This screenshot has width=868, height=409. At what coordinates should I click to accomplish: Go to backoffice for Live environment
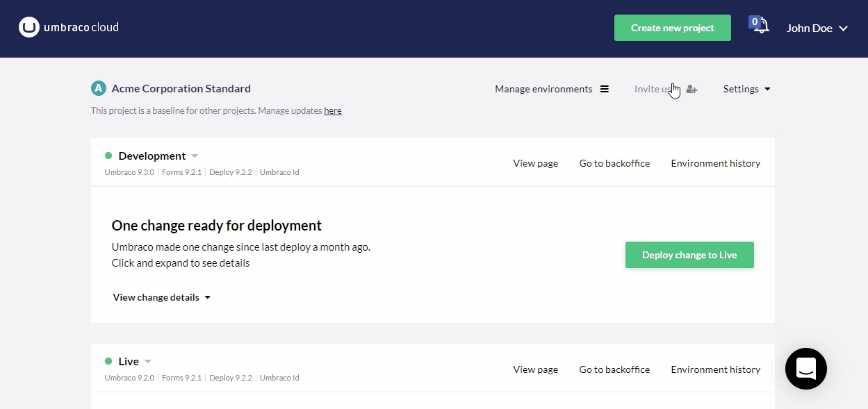point(614,369)
